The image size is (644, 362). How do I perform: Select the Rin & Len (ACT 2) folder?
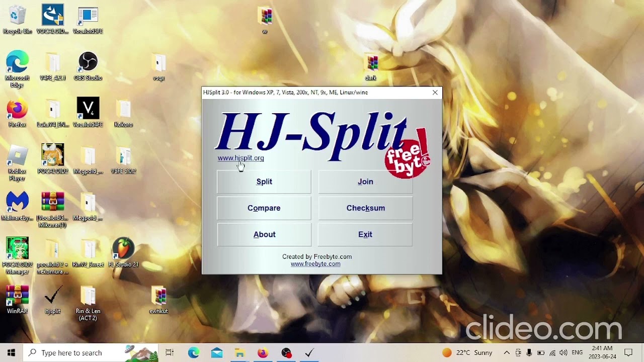coord(88,304)
